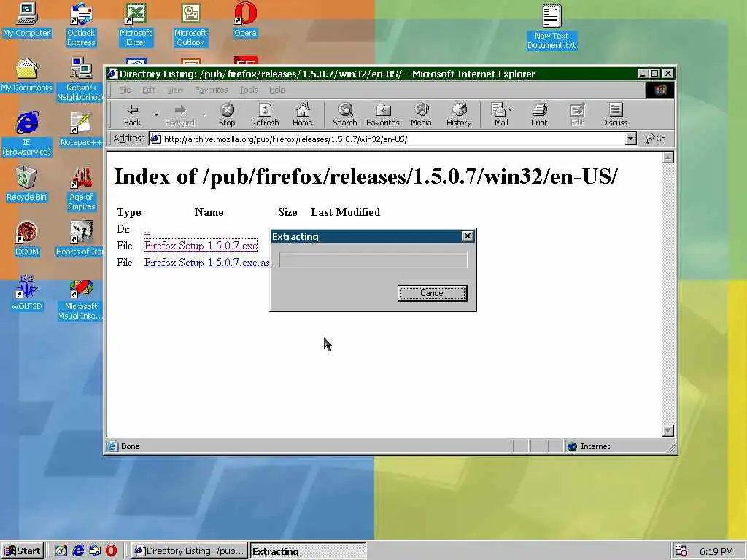
Task: Close the Extracting dialog with the X
Action: pyautogui.click(x=468, y=236)
